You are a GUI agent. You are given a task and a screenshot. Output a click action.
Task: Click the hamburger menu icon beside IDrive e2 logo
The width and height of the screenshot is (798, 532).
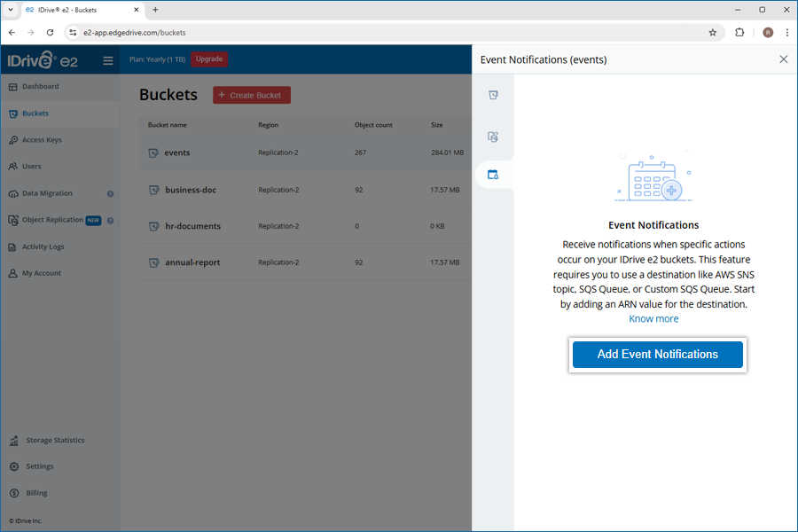click(x=108, y=60)
